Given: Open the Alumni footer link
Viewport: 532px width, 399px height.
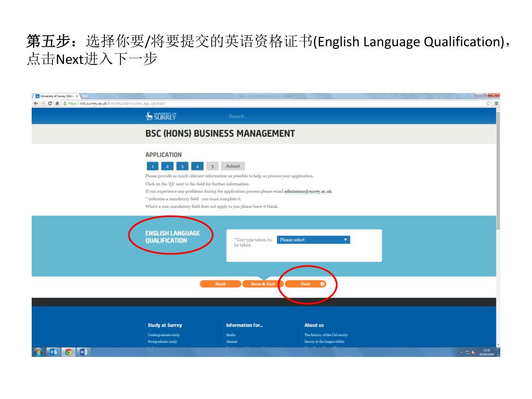Looking at the screenshot, I should point(232,342).
